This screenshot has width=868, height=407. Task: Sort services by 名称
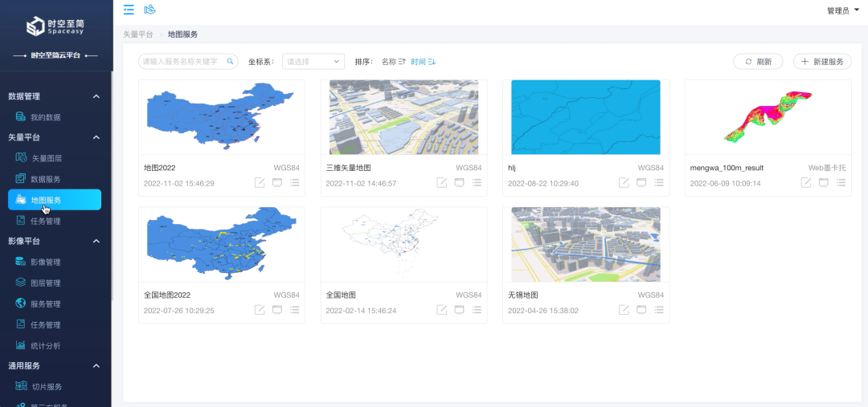click(394, 61)
